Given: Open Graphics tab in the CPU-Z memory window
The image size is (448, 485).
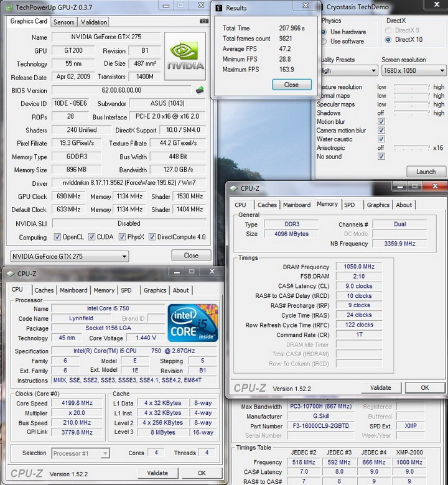Looking at the screenshot, I should pyautogui.click(x=378, y=205).
